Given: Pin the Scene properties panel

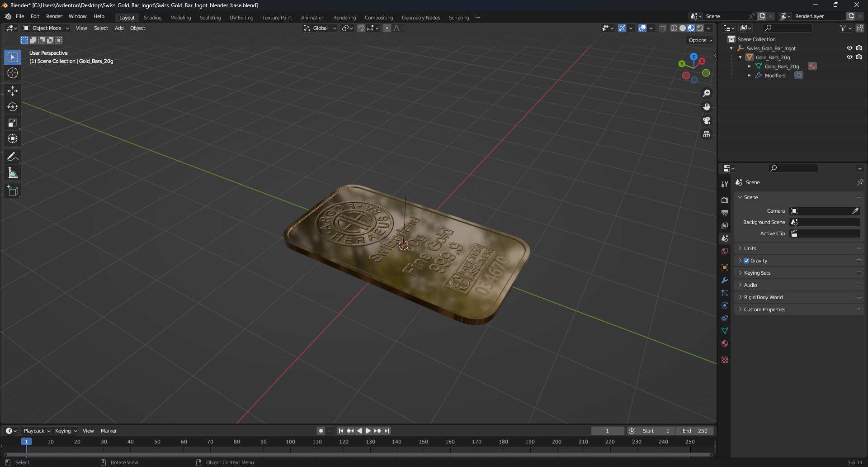Looking at the screenshot, I should pos(860,182).
